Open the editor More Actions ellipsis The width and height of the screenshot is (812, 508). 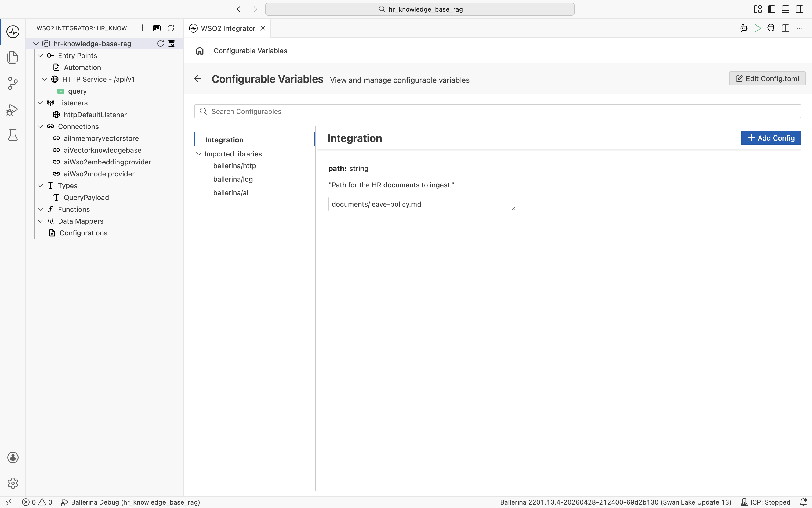pos(800,28)
